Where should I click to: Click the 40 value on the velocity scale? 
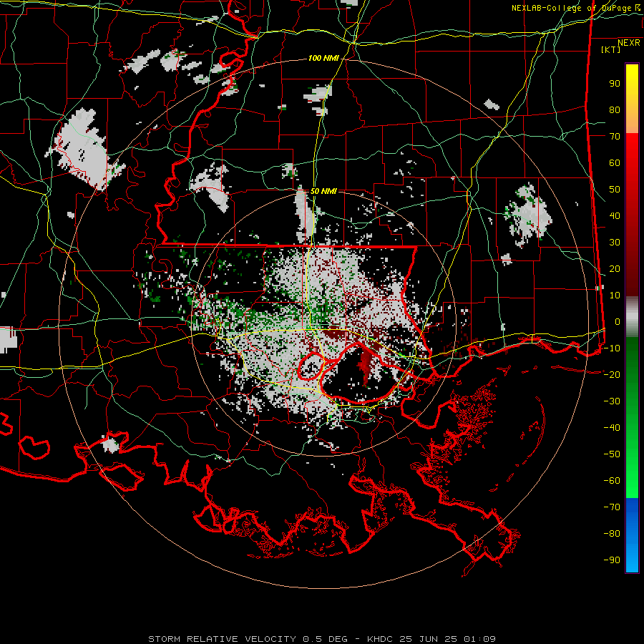[x=615, y=216]
